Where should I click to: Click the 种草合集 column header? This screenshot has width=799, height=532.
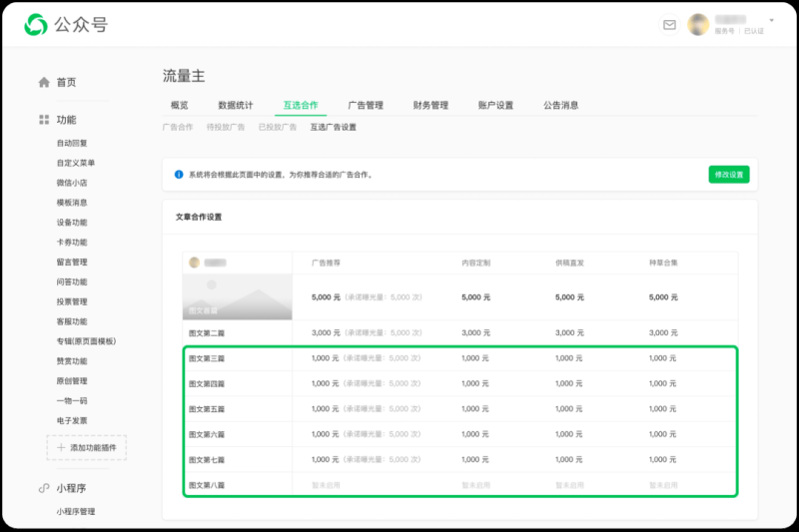[663, 264]
